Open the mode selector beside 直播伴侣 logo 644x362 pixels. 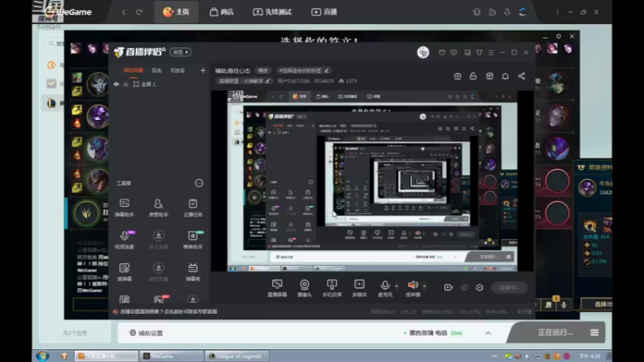pyautogui.click(x=180, y=52)
